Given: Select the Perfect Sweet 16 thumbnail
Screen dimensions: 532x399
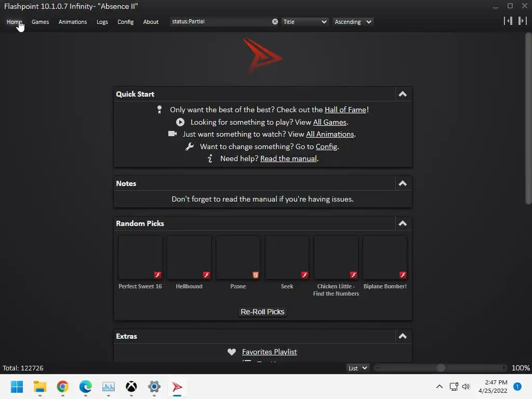Looking at the screenshot, I should (x=140, y=258).
